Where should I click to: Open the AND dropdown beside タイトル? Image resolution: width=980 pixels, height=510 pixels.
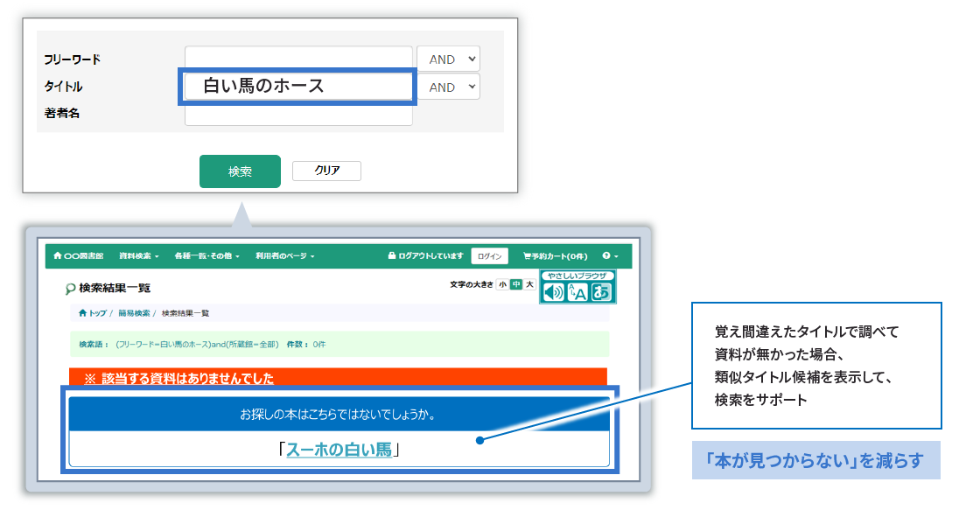click(x=449, y=87)
